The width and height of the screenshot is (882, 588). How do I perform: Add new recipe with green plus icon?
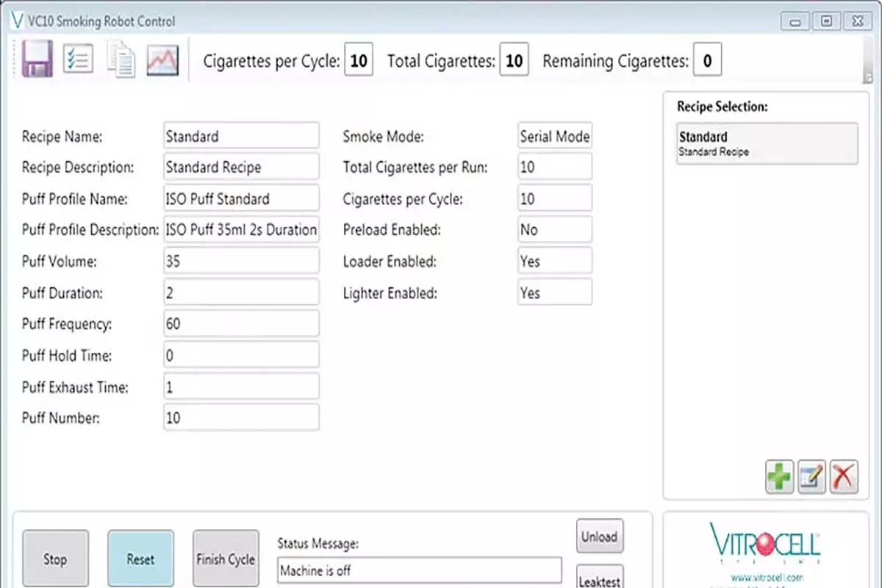[x=779, y=477]
